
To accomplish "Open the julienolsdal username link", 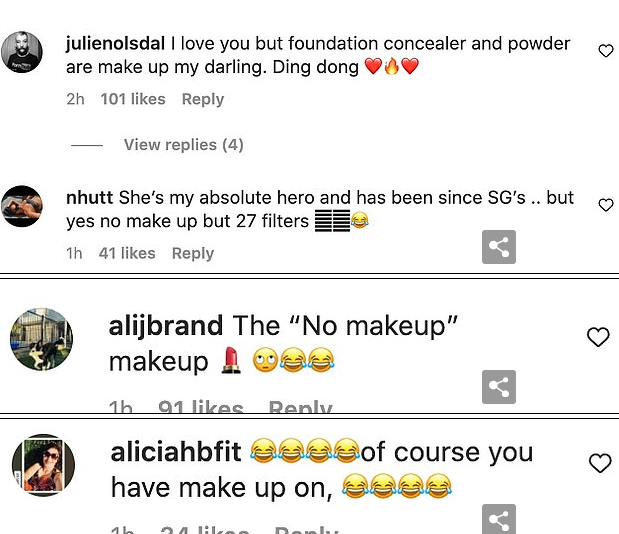I will pos(116,43).
